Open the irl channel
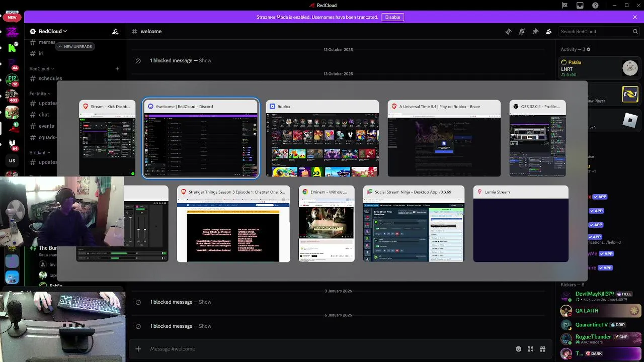Screen dimensions: 644x362 41,53
